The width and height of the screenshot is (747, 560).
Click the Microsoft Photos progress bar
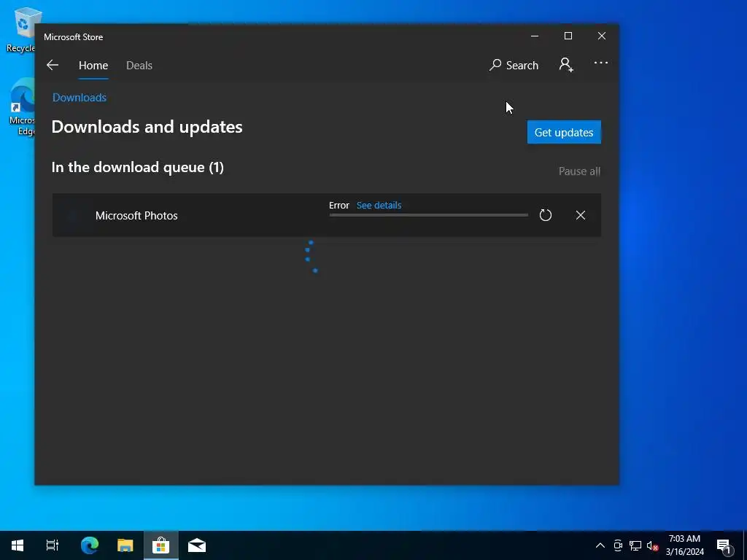coord(429,215)
